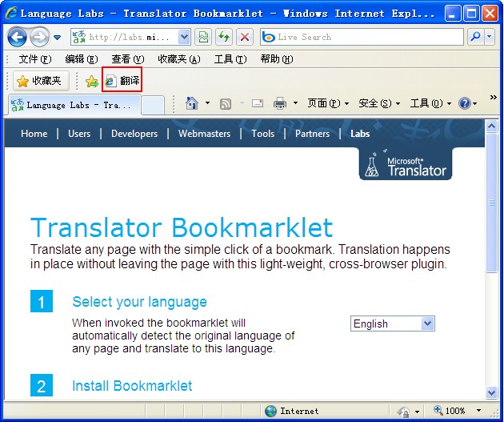This screenshot has height=422, width=504.
Task: Click the vertical scrollbar thumb
Action: pyautogui.click(x=491, y=203)
